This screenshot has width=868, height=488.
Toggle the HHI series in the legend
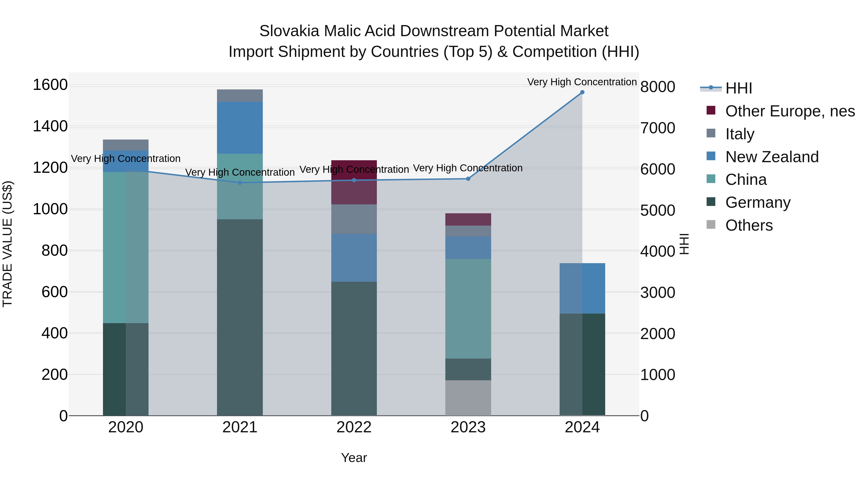click(x=726, y=88)
